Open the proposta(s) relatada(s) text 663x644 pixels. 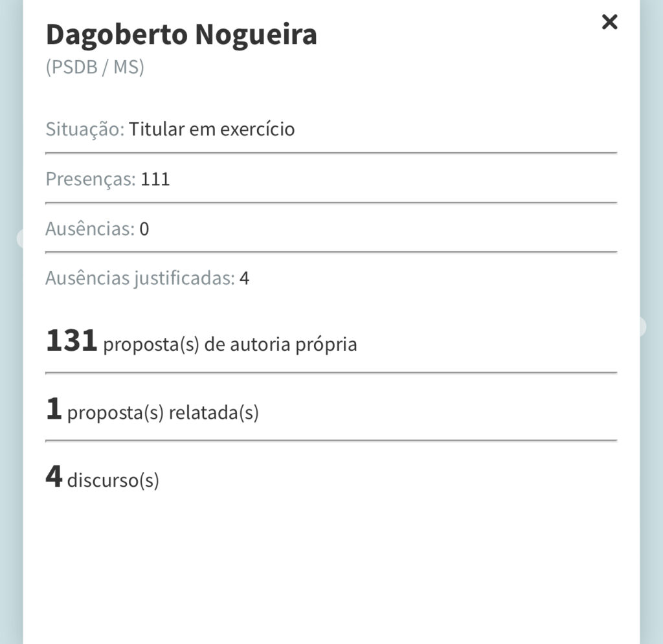pos(163,413)
